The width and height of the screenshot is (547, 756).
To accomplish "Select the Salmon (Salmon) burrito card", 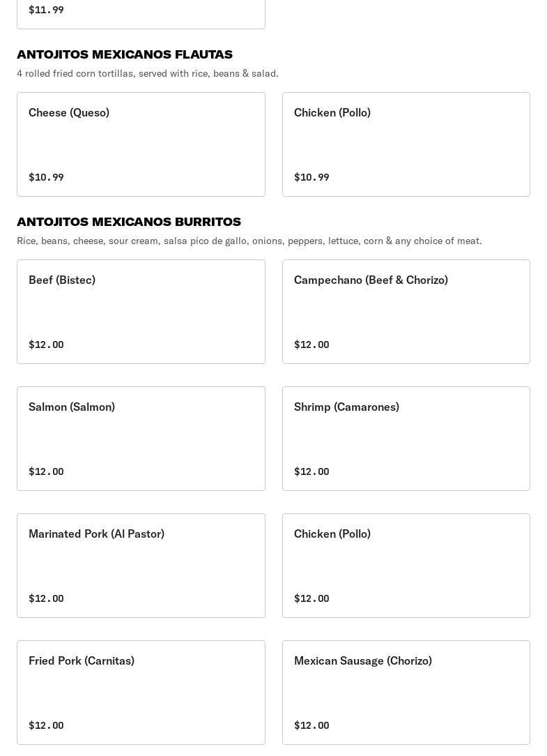I will coord(141,438).
